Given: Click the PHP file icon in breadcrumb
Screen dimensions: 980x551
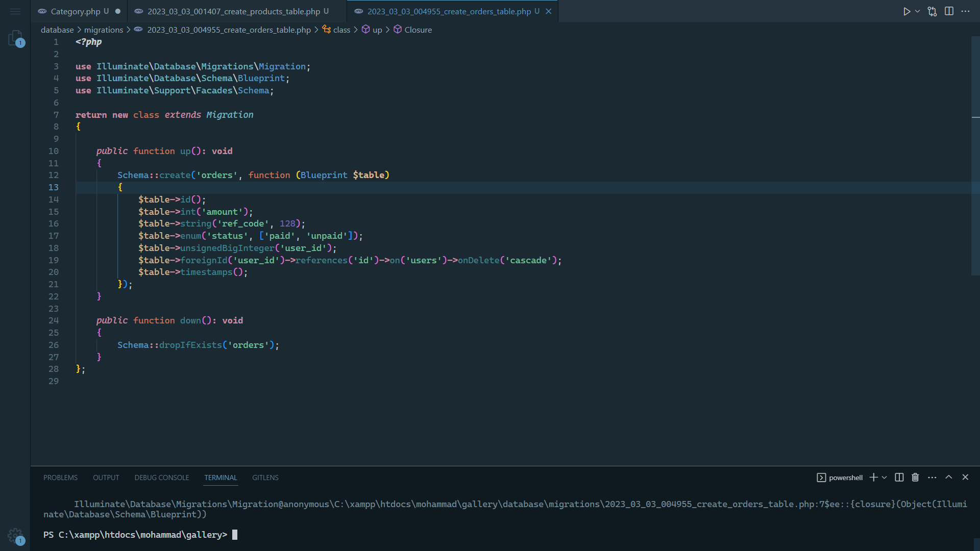Looking at the screenshot, I should click(138, 30).
